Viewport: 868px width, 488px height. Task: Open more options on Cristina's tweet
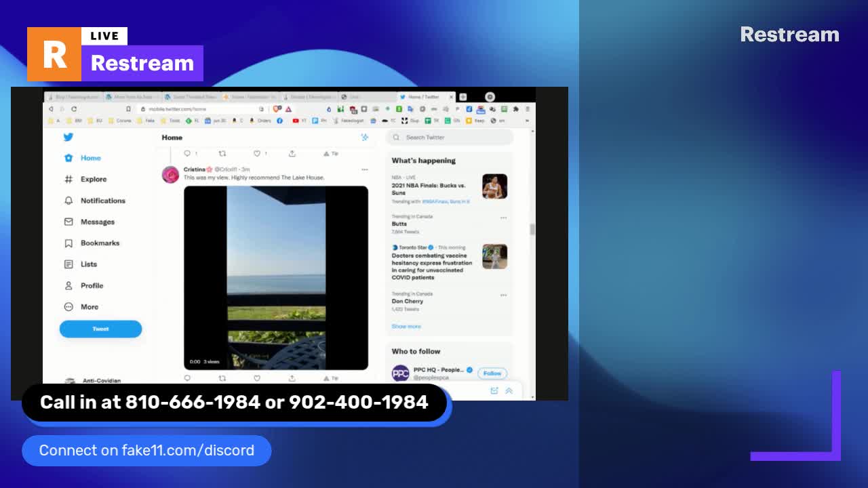coord(365,169)
